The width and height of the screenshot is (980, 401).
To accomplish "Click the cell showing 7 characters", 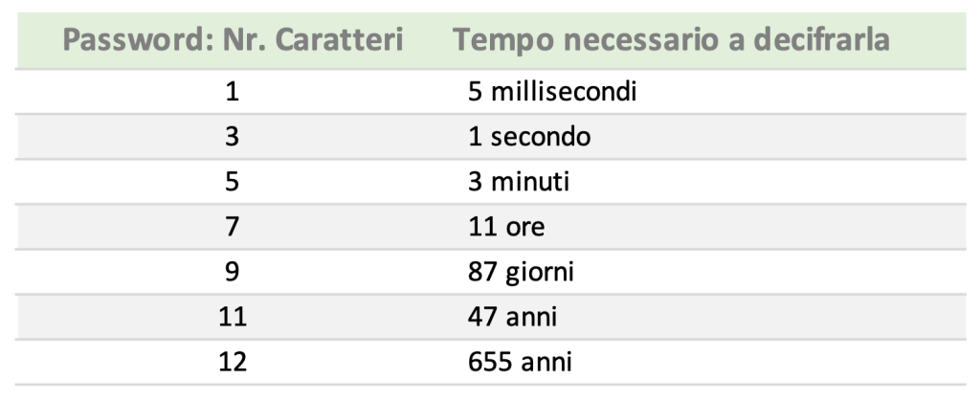I will pos(232,227).
